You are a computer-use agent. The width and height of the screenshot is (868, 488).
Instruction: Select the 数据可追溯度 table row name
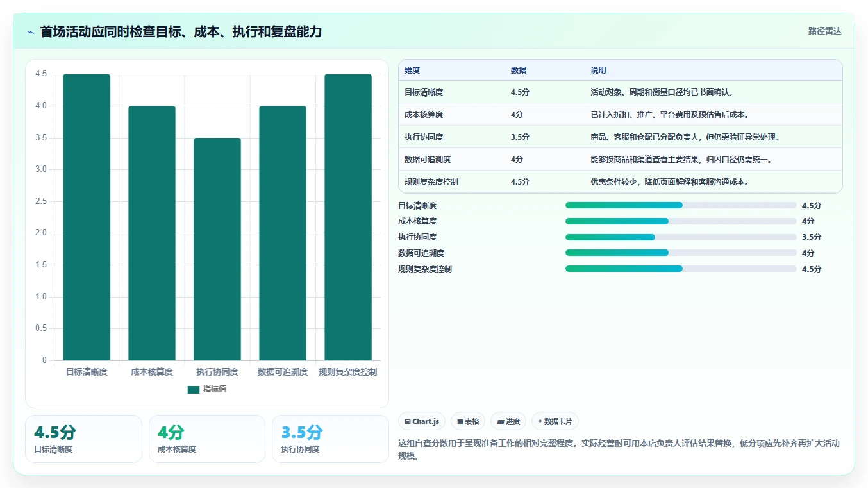pyautogui.click(x=428, y=160)
